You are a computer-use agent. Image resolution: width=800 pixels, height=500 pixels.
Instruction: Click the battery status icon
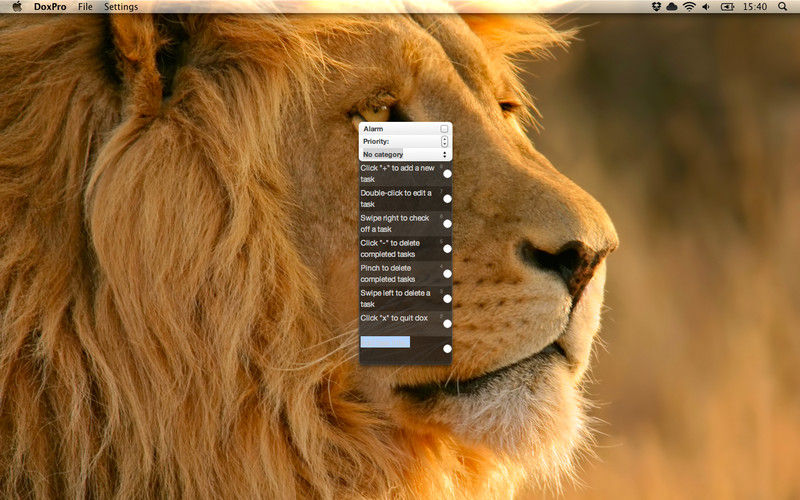[725, 7]
